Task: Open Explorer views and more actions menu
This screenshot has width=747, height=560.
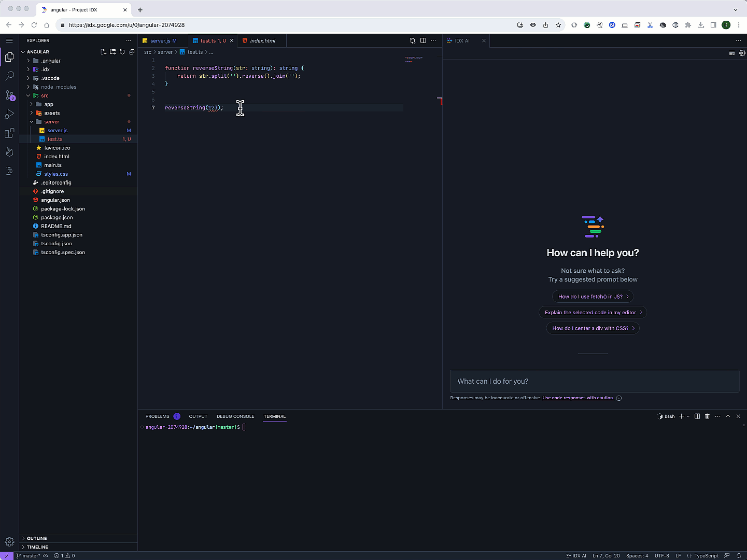Action: [x=128, y=40]
